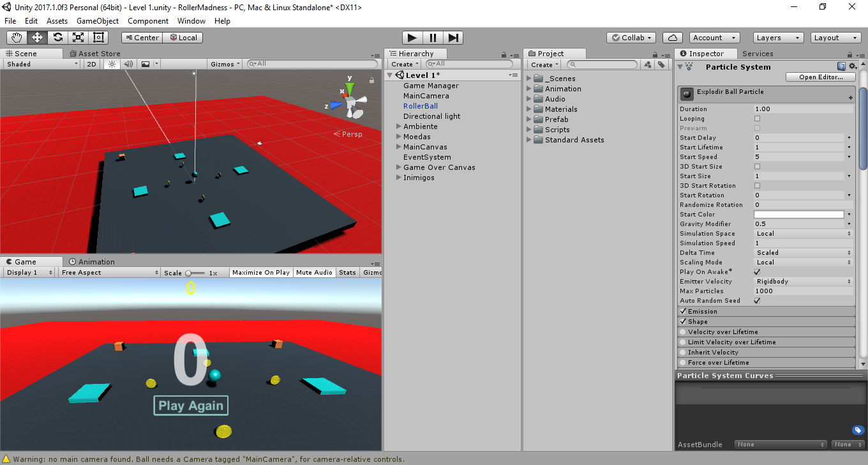Select the Scale tool
The height and width of the screenshot is (465, 868).
click(x=78, y=38)
